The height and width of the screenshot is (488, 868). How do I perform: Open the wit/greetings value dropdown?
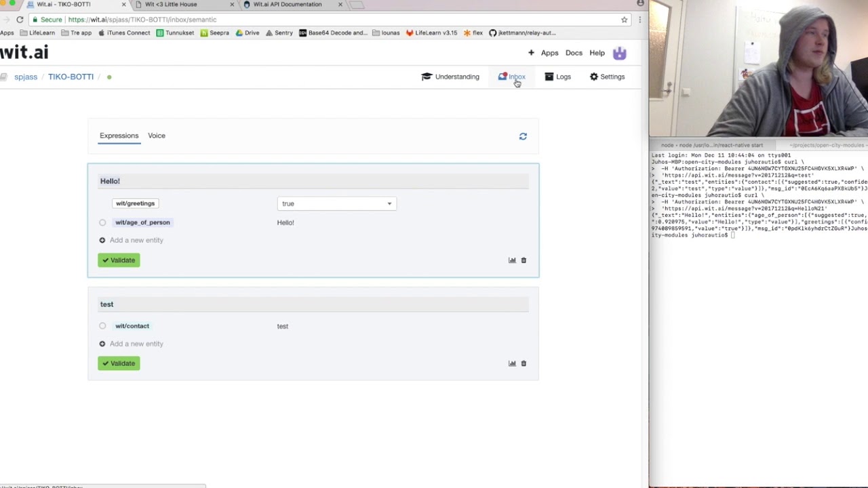click(337, 203)
